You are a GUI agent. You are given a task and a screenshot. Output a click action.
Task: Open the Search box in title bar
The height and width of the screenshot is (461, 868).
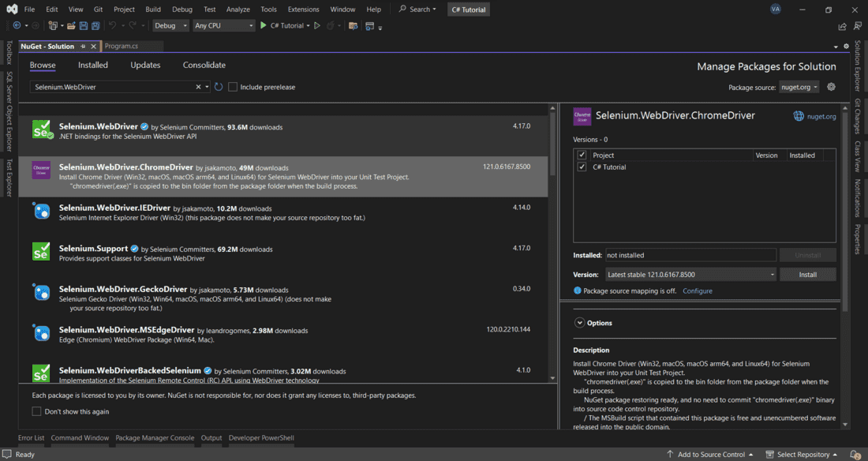coord(418,9)
